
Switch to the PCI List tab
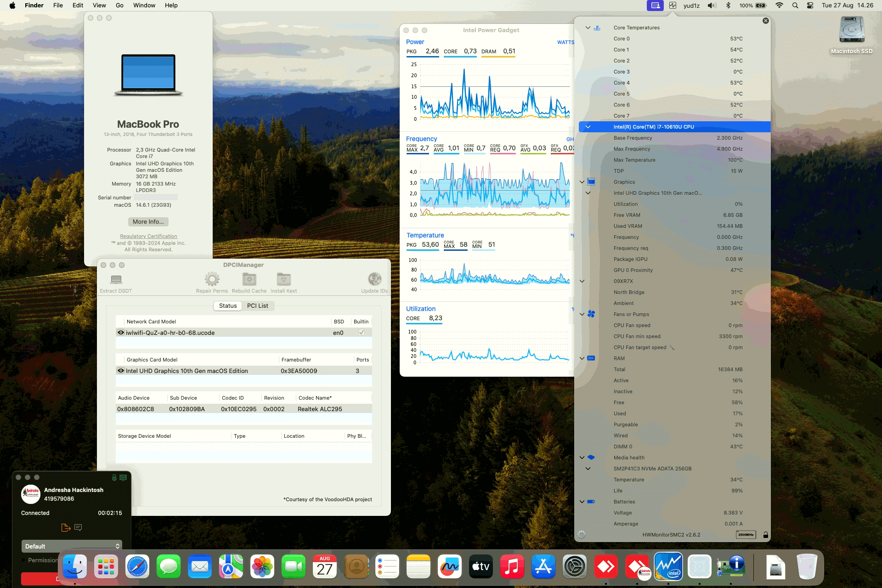(x=258, y=306)
